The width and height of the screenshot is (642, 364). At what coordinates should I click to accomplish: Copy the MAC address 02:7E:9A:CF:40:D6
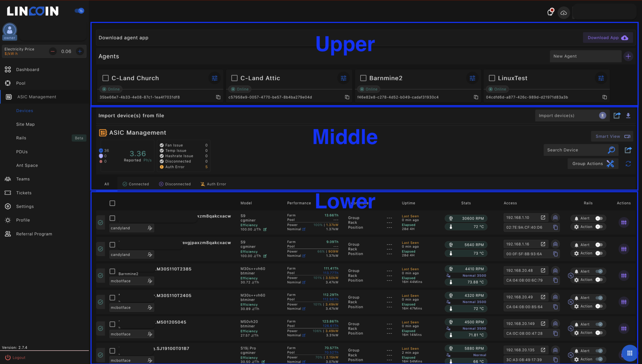(x=556, y=227)
